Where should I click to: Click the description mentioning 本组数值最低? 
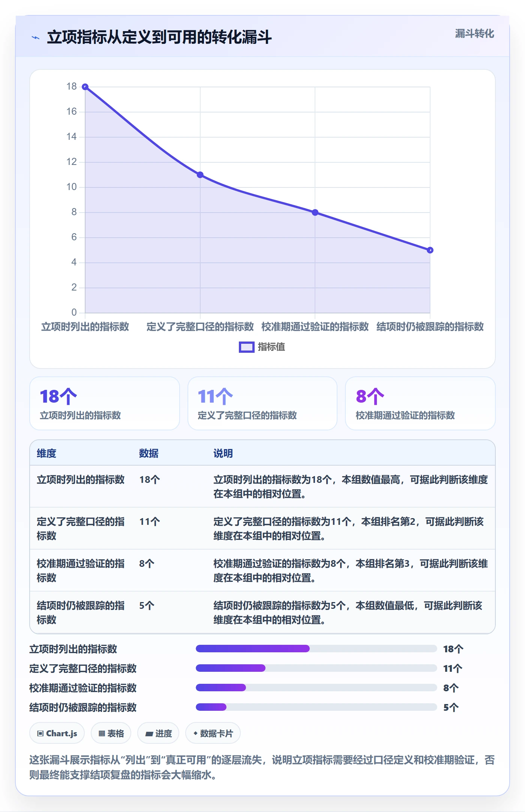[348, 613]
